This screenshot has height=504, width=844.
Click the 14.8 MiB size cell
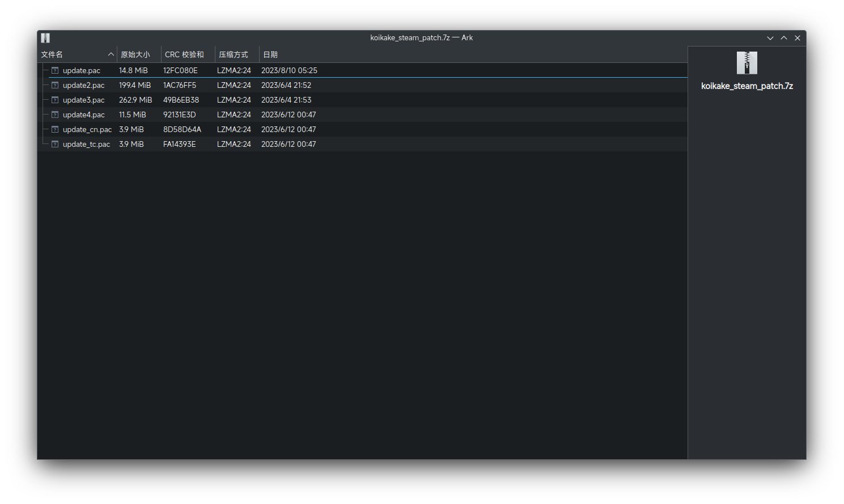[x=133, y=70]
